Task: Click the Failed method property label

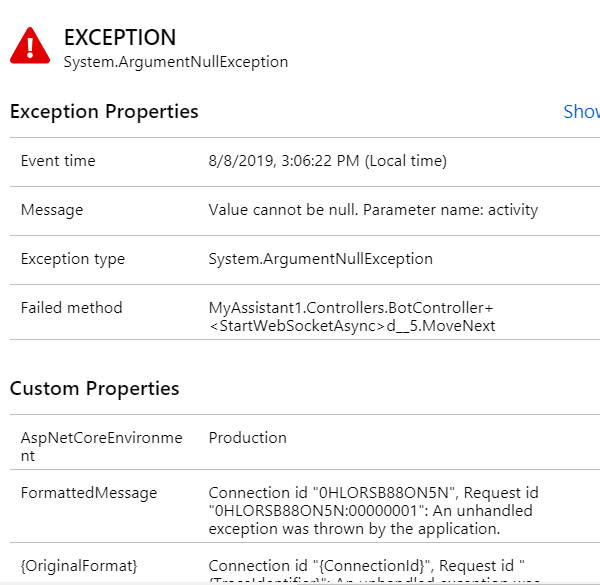Action: 72,308
